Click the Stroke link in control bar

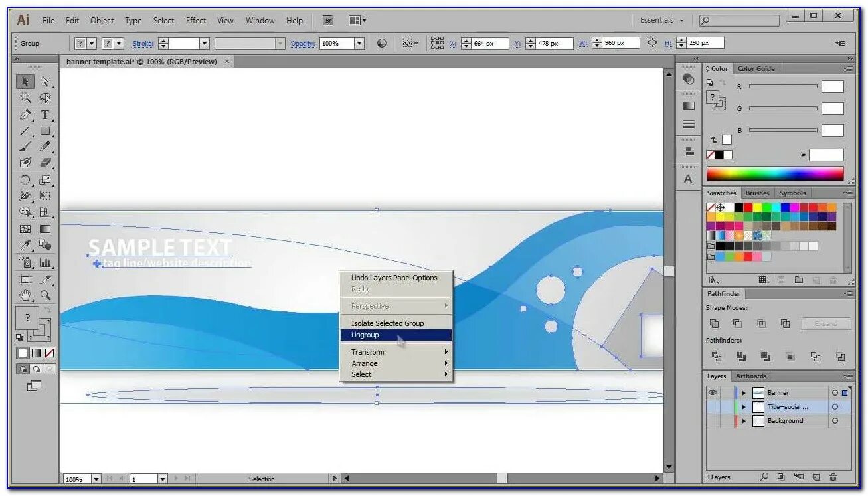coord(143,43)
